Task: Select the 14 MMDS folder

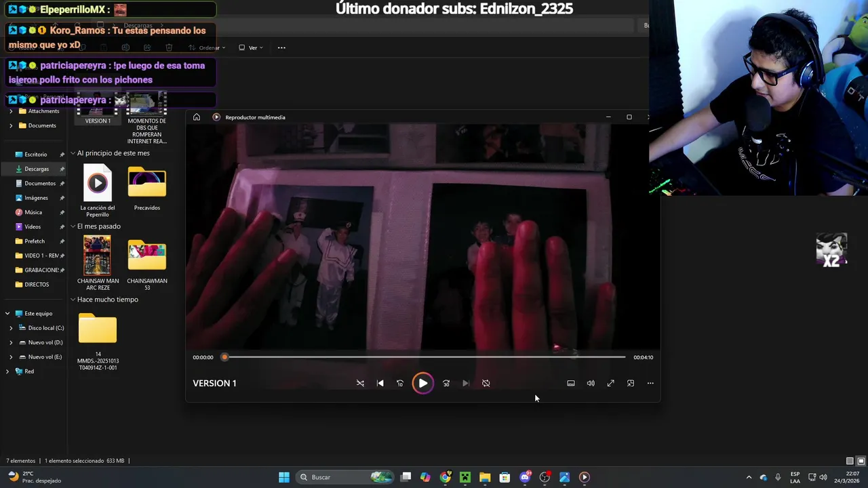Action: (98, 341)
